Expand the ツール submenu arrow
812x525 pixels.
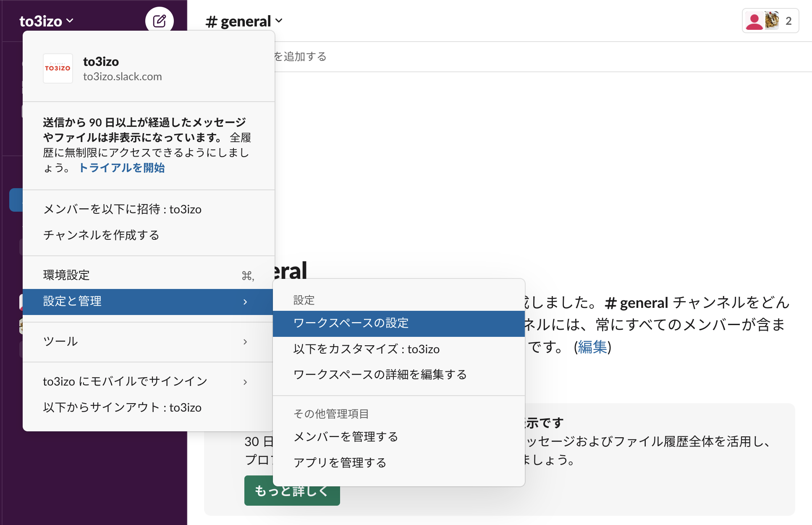tap(246, 342)
